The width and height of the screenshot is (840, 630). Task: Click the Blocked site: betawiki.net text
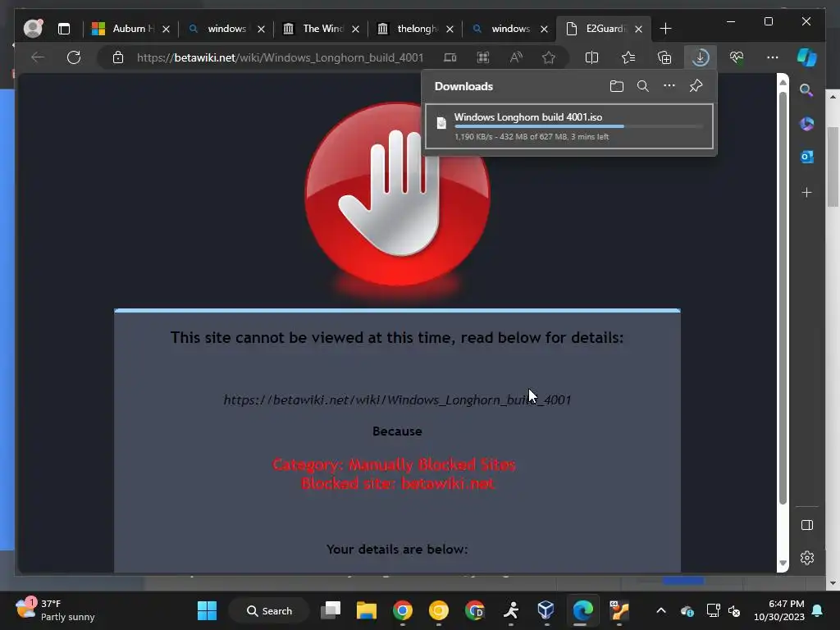tap(397, 483)
